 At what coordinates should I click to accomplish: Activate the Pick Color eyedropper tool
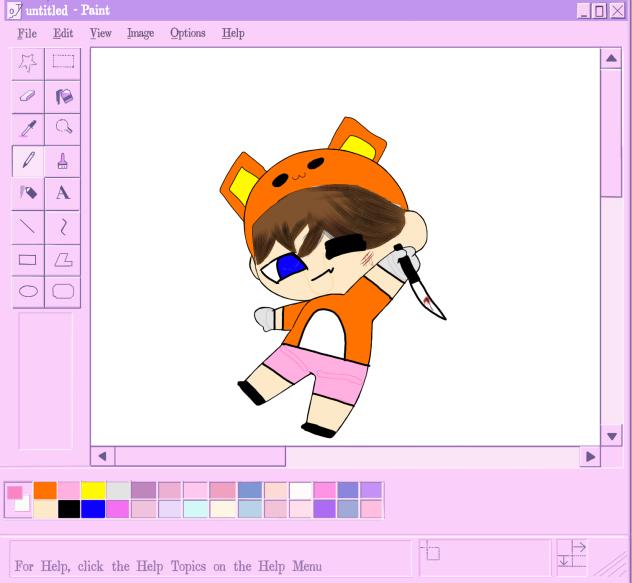(28, 129)
